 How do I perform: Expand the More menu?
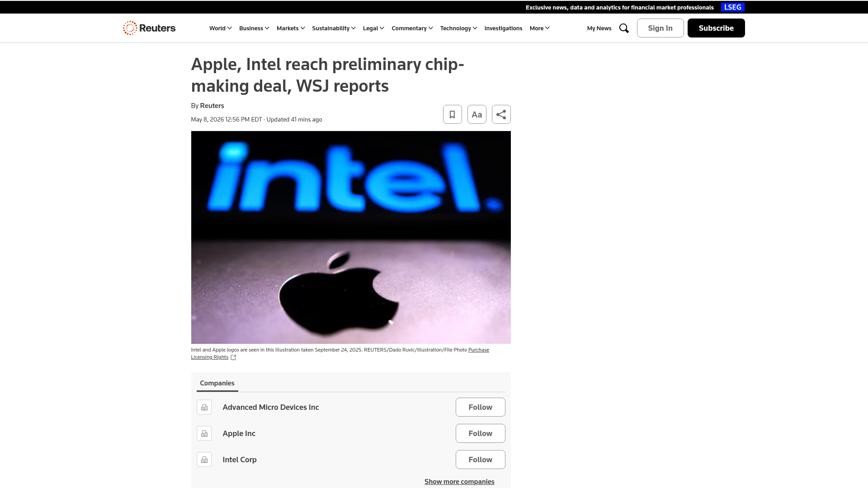(539, 28)
